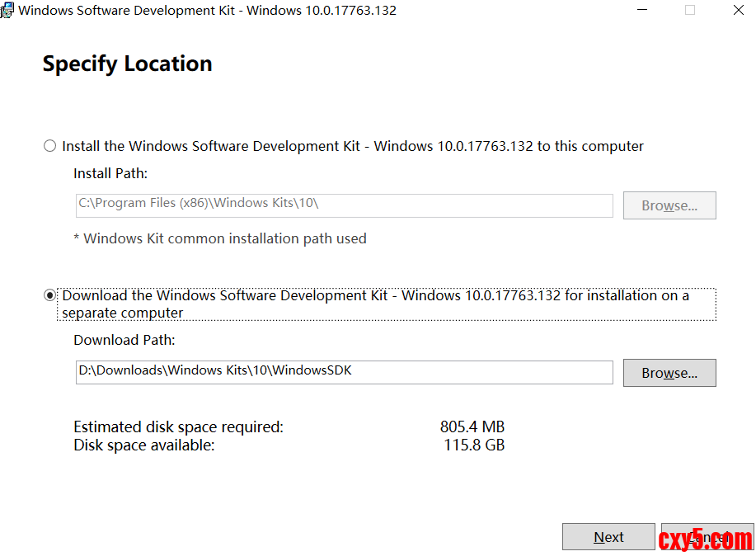This screenshot has height=556, width=756.
Task: Click the 'Download Path:' label
Action: coord(124,340)
